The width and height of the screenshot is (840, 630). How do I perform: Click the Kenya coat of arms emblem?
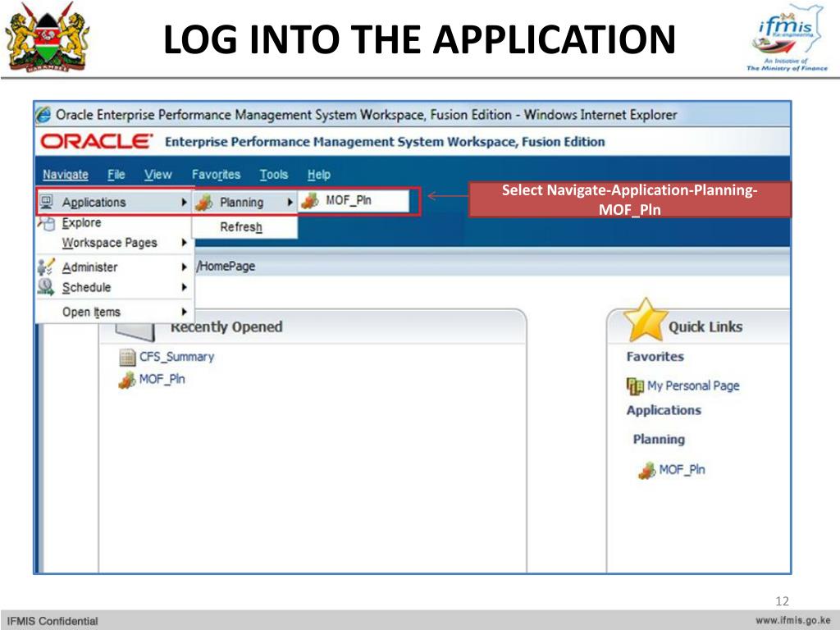point(47,38)
